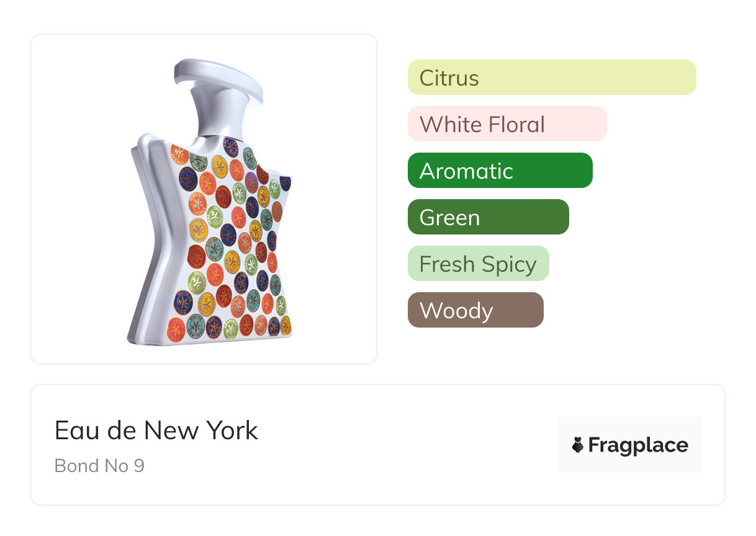The height and width of the screenshot is (536, 756).
Task: Open the Eau de New York bottle image
Action: (x=204, y=199)
